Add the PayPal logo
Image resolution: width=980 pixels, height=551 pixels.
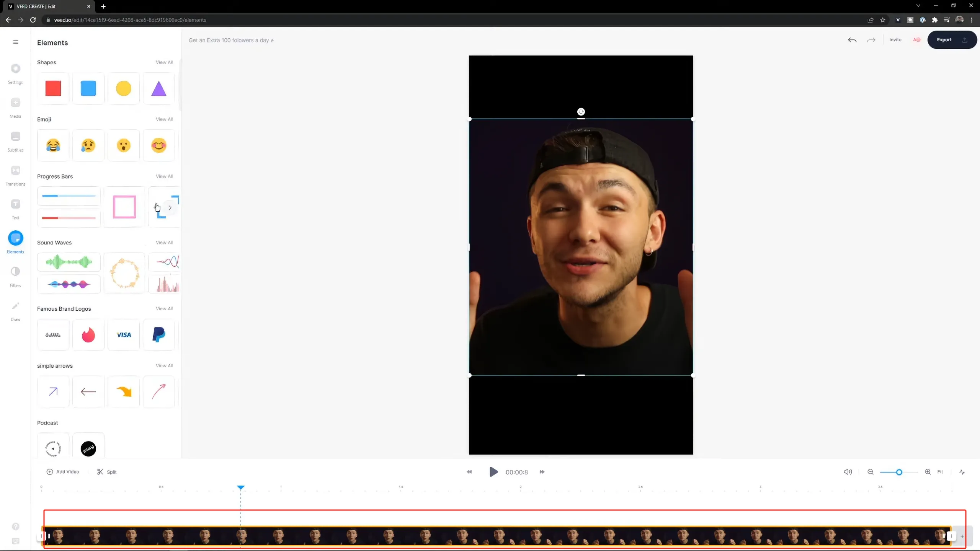pos(159,335)
